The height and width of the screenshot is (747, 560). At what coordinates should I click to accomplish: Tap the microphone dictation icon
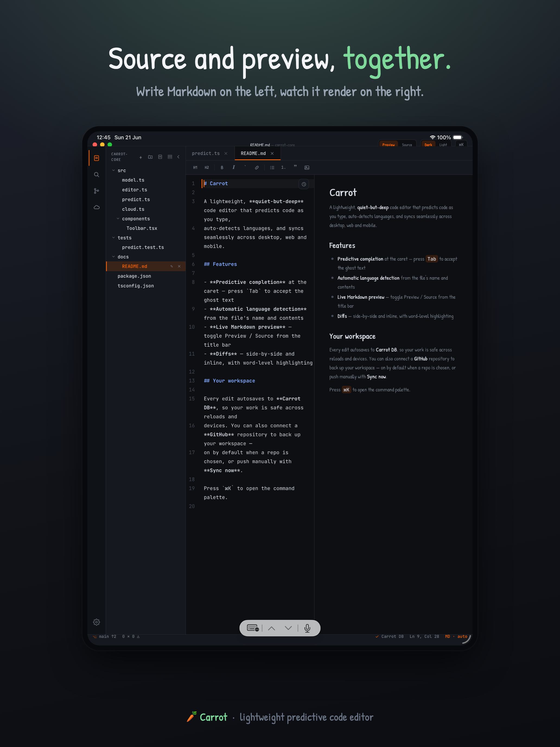click(x=307, y=628)
